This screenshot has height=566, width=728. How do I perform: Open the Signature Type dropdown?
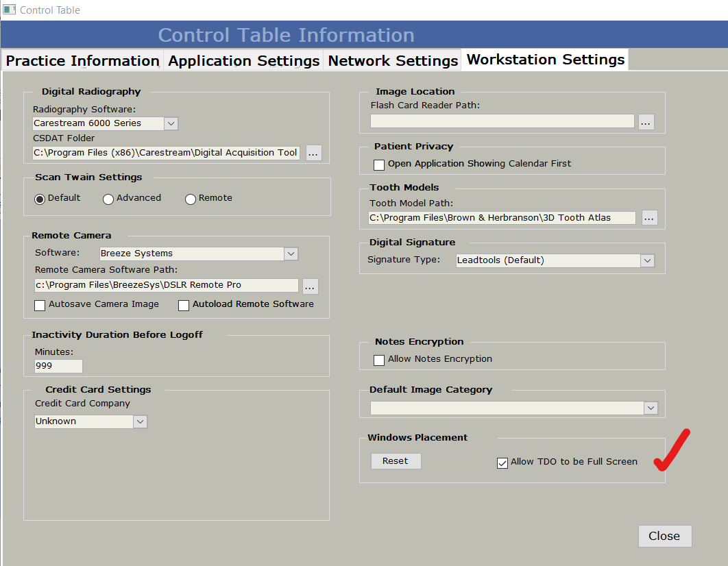point(647,260)
